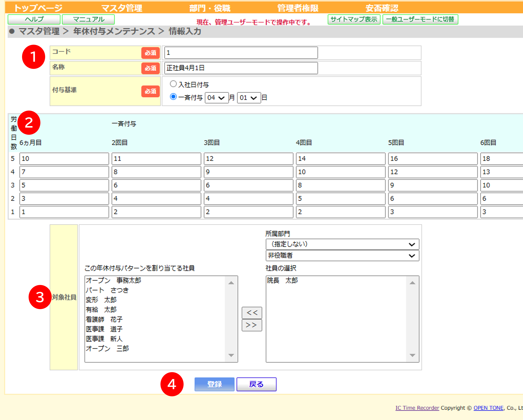The image size is (523, 420).
Task: Click the マニュアル button
Action: coord(88,19)
